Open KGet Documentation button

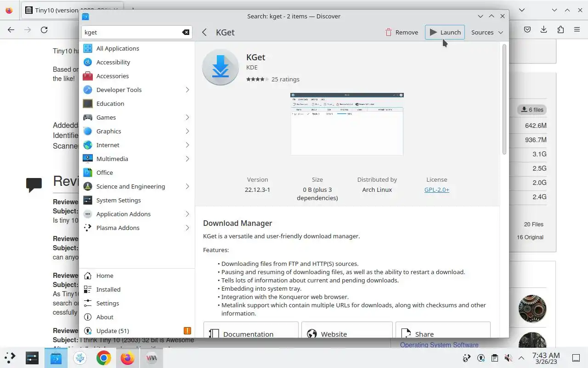click(x=251, y=330)
